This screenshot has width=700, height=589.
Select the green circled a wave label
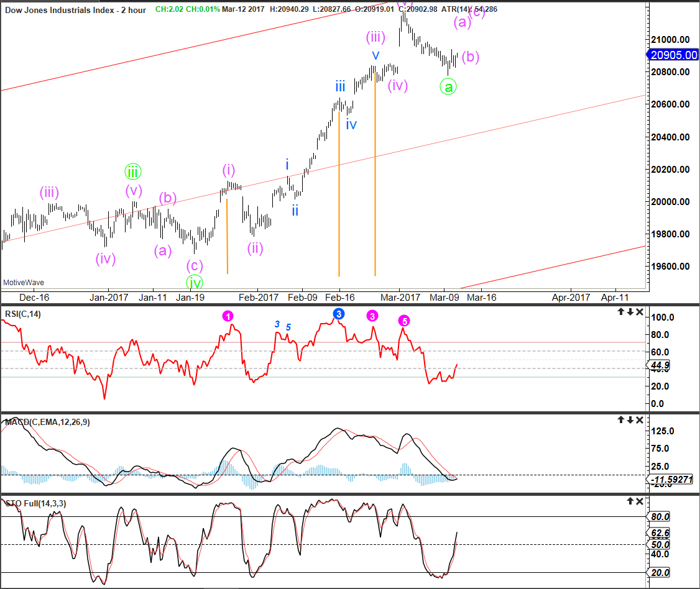448,86
